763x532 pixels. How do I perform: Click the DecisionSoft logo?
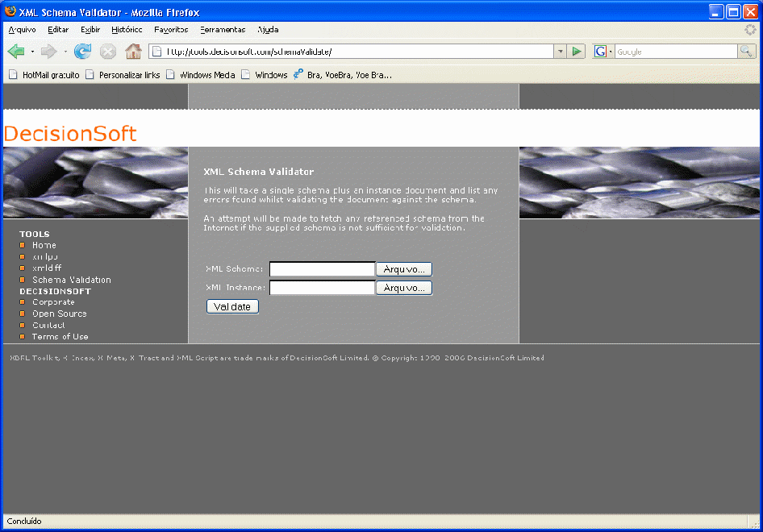click(70, 133)
